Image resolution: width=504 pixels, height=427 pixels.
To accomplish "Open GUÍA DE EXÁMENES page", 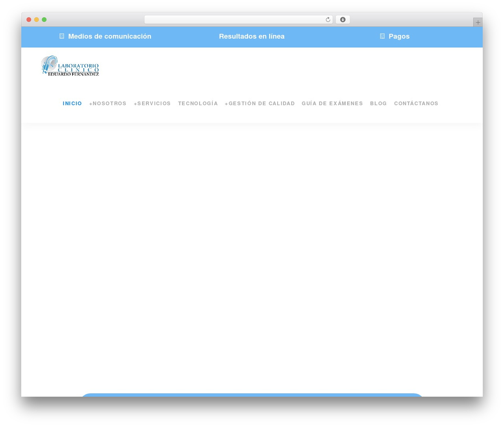I will click(332, 104).
